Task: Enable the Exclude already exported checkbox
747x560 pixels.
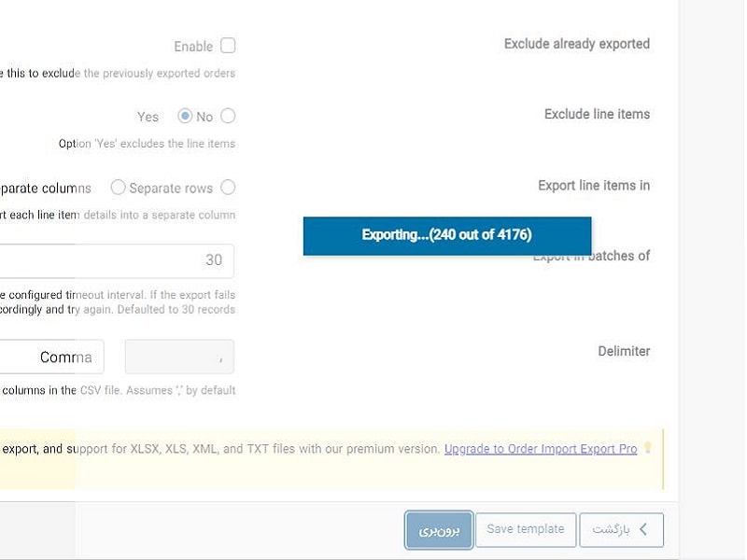Action: (x=228, y=46)
